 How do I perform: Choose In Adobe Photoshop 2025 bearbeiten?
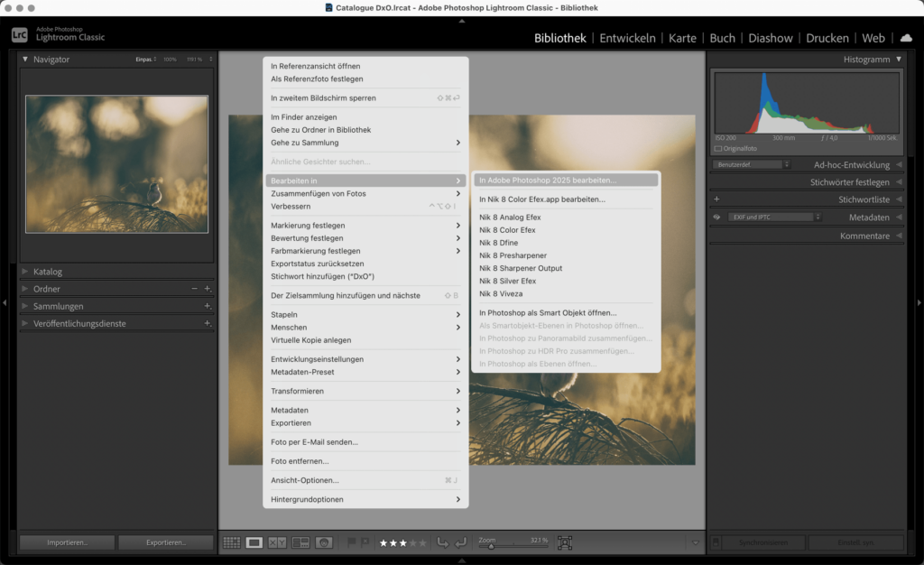[x=566, y=181]
